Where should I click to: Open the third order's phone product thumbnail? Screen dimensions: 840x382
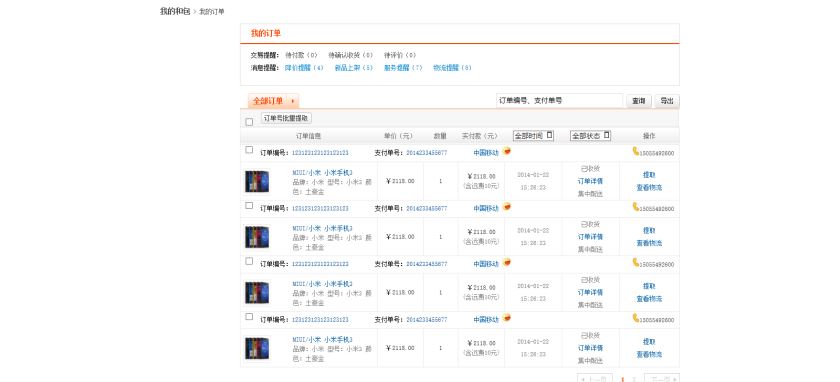pyautogui.click(x=257, y=293)
